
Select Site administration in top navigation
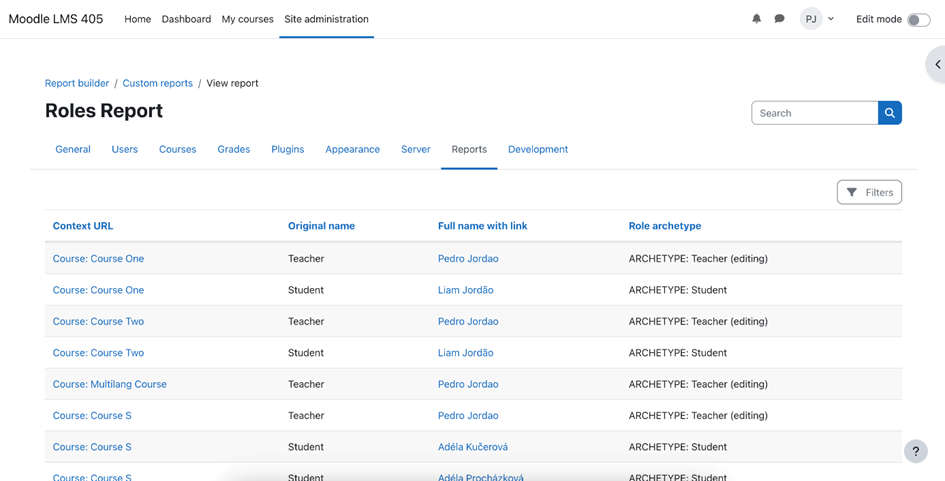pos(326,19)
